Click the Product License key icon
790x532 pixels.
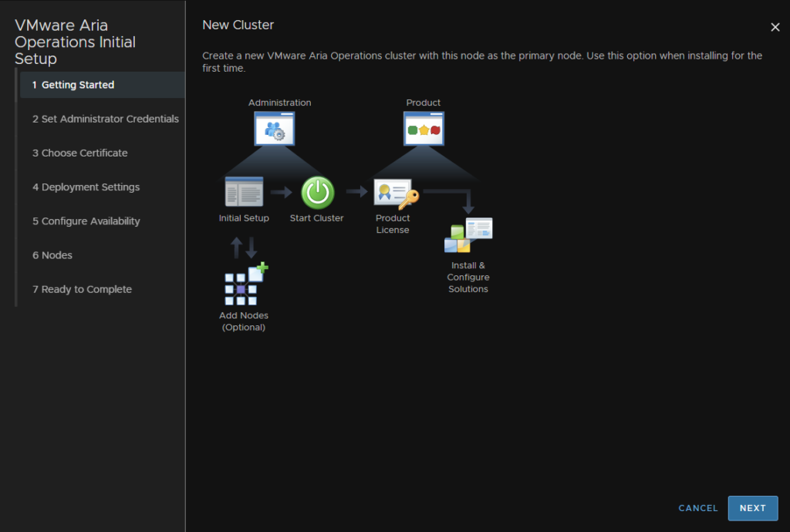click(397, 194)
